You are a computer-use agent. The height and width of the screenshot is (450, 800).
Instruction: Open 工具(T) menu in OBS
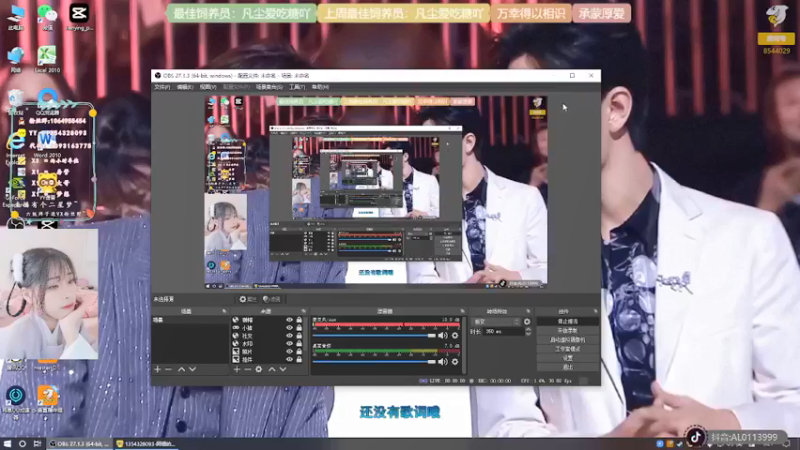point(297,87)
